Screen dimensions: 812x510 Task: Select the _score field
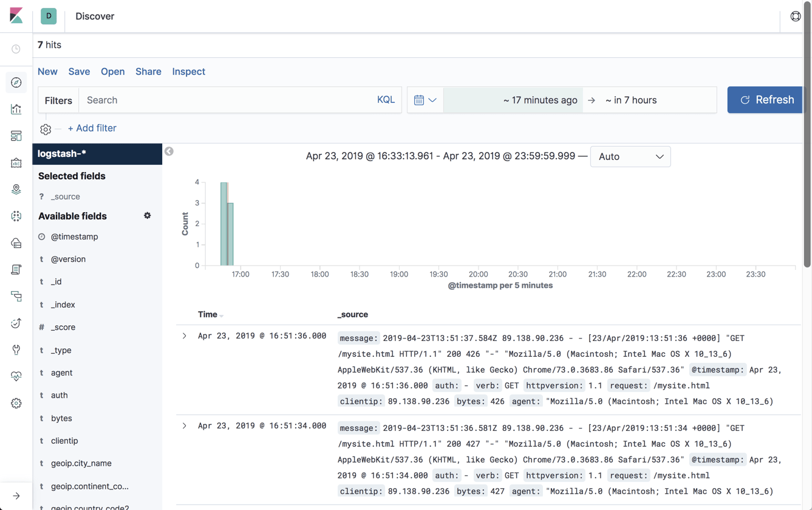click(x=63, y=328)
